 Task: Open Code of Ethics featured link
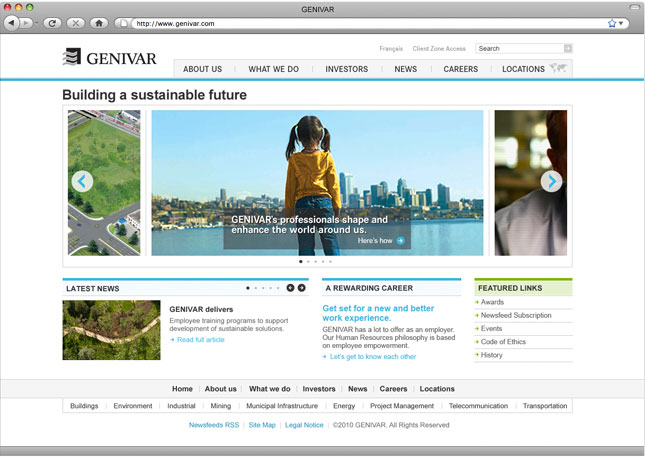coord(503,342)
